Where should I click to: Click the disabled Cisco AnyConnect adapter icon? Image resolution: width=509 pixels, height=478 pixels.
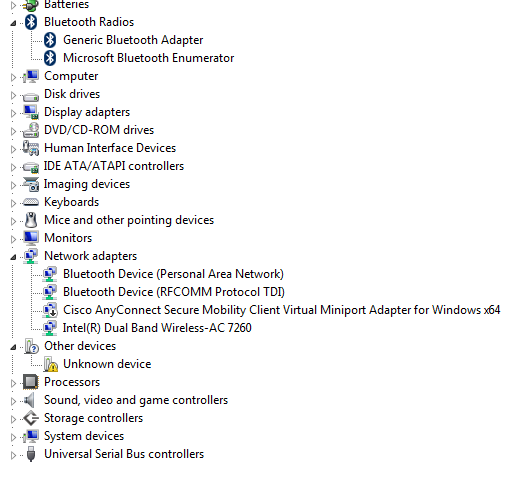coord(50,310)
